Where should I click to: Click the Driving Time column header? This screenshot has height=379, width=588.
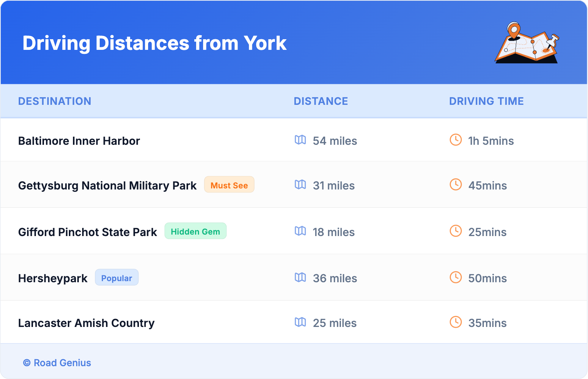(486, 101)
